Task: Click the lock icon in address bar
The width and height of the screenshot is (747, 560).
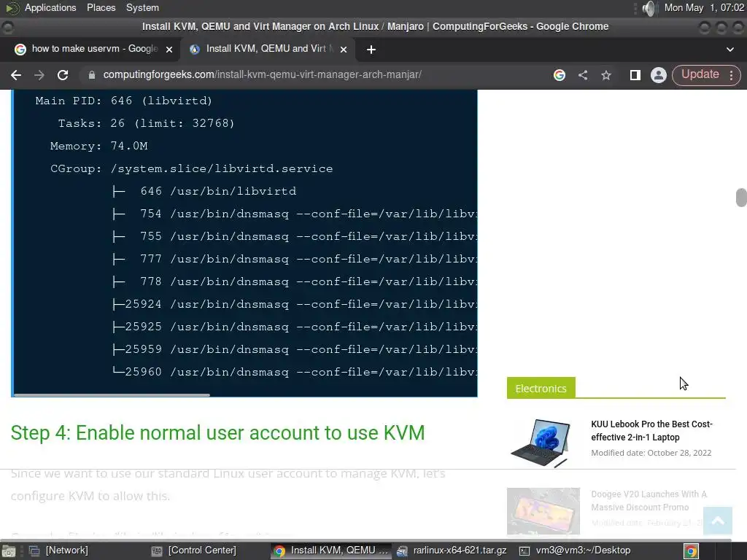Action: tap(92, 75)
